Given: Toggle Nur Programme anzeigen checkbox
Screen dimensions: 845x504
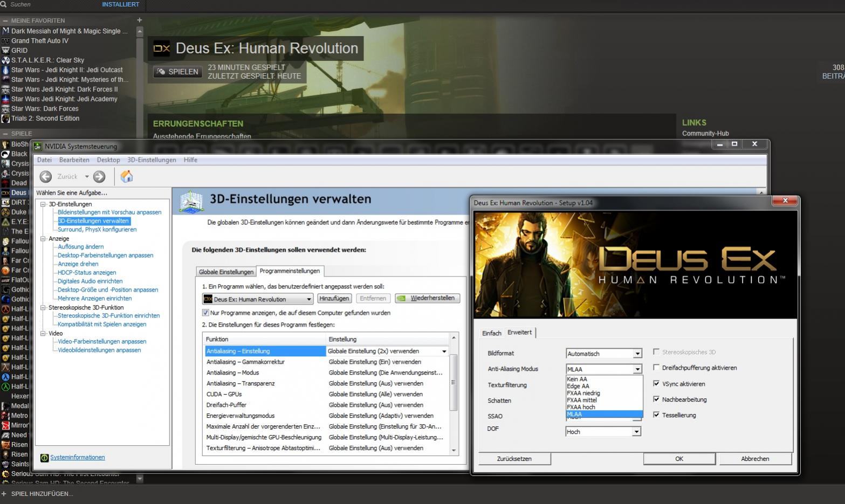Looking at the screenshot, I should [x=205, y=313].
